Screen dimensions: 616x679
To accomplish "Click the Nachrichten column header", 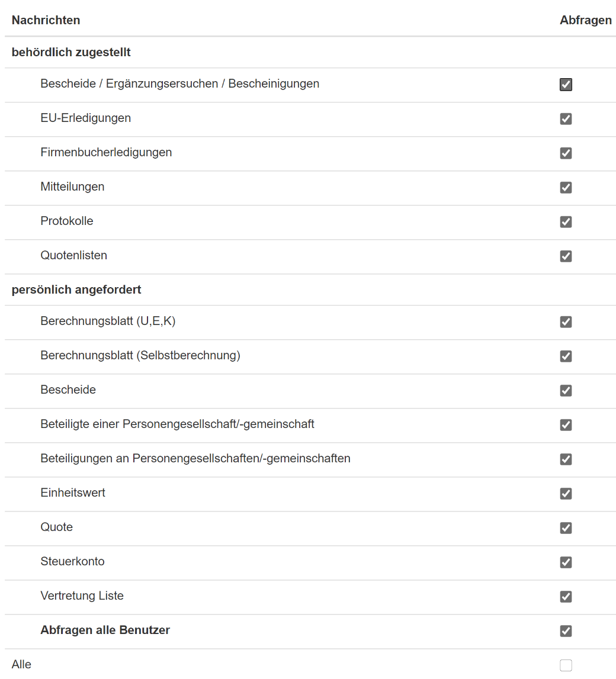I will click(x=46, y=20).
